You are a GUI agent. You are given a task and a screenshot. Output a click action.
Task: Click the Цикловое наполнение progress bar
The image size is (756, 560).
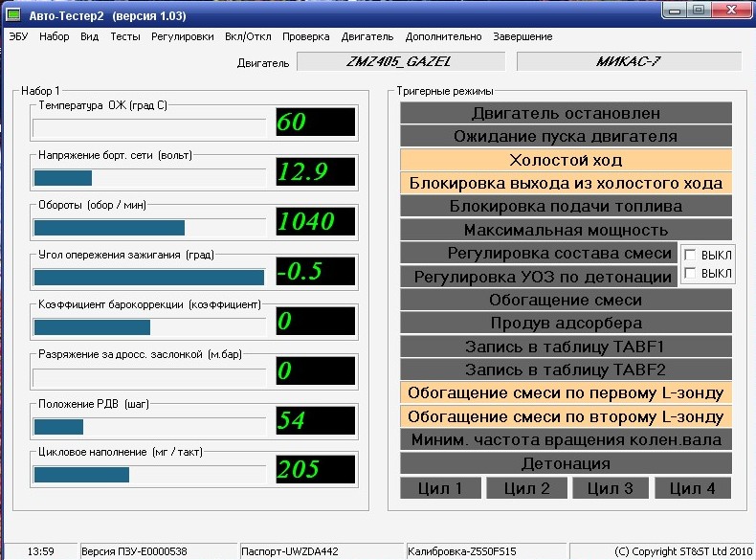coord(149,474)
